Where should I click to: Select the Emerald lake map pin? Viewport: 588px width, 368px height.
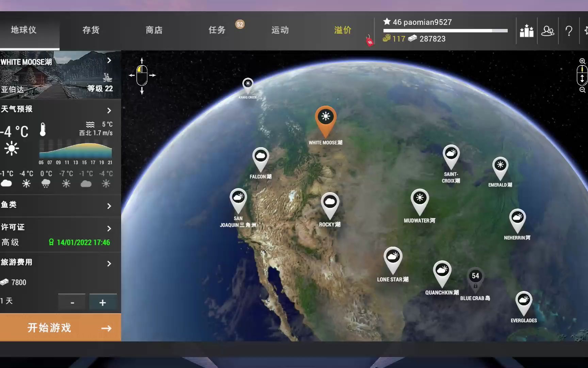tap(500, 168)
